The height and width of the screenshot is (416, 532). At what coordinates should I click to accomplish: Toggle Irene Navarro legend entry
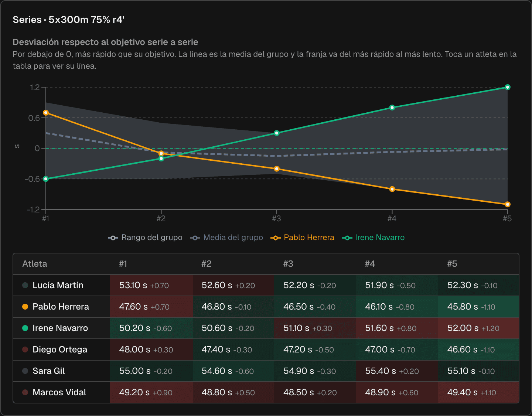(373, 238)
